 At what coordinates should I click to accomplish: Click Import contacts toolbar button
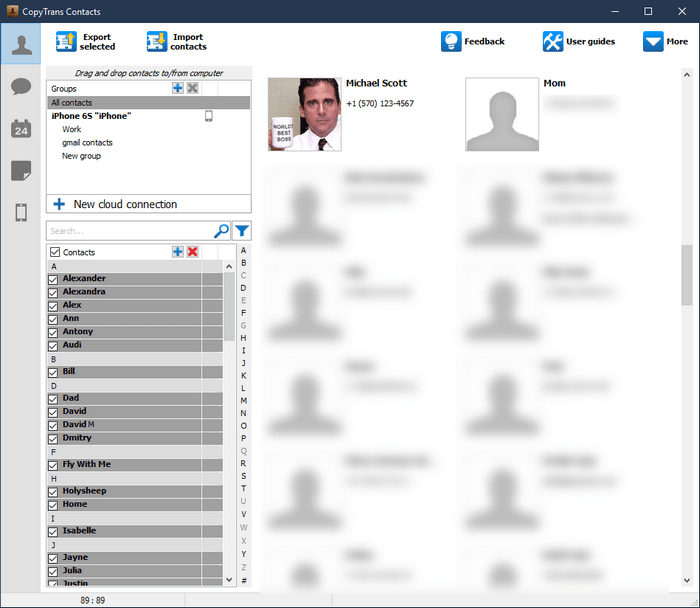(x=177, y=42)
